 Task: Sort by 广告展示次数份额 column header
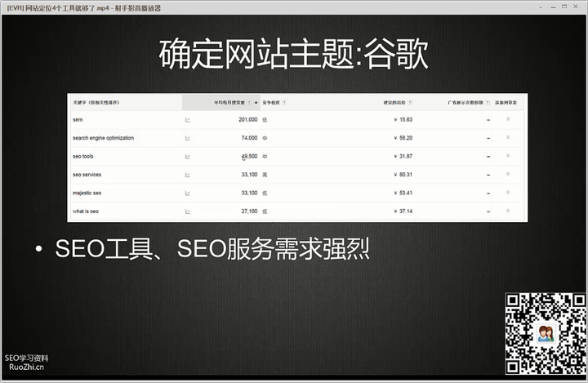[465, 103]
